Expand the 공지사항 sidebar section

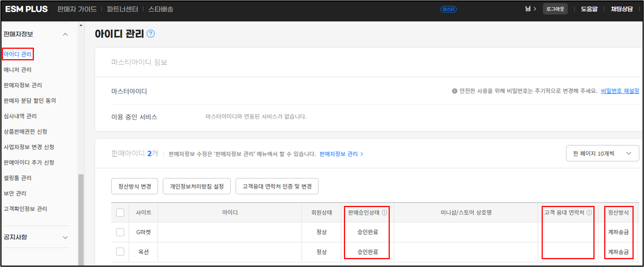(65, 237)
